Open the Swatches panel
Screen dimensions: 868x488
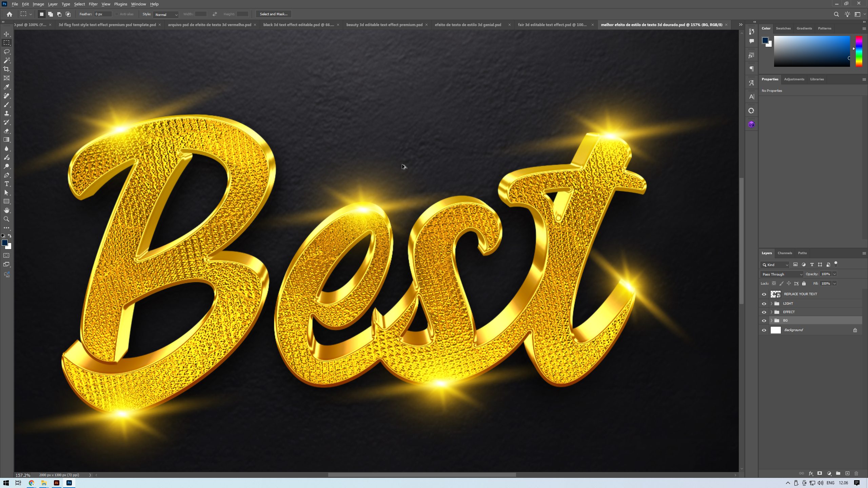tap(783, 28)
